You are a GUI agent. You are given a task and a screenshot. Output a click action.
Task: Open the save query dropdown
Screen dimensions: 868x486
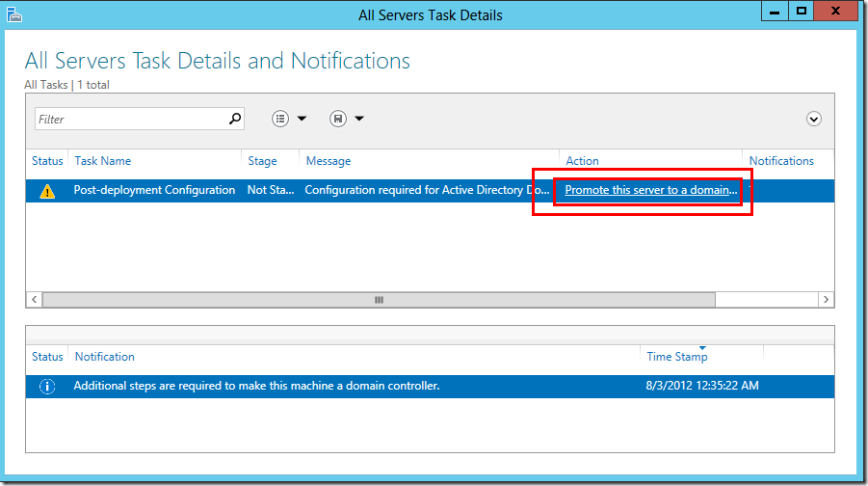[x=346, y=119]
